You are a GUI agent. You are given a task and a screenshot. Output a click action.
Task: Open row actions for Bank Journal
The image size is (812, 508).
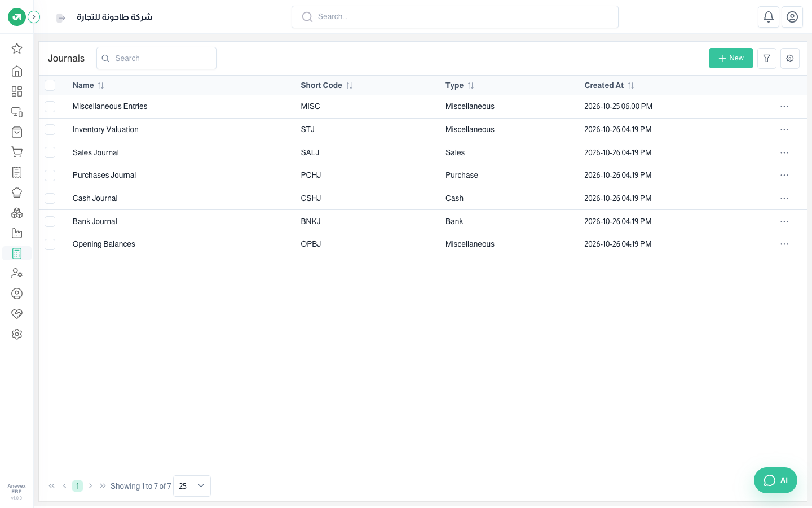click(784, 221)
